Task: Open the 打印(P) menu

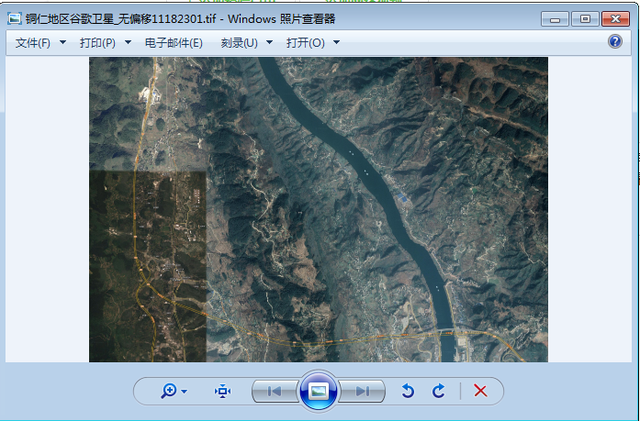Action: point(98,42)
